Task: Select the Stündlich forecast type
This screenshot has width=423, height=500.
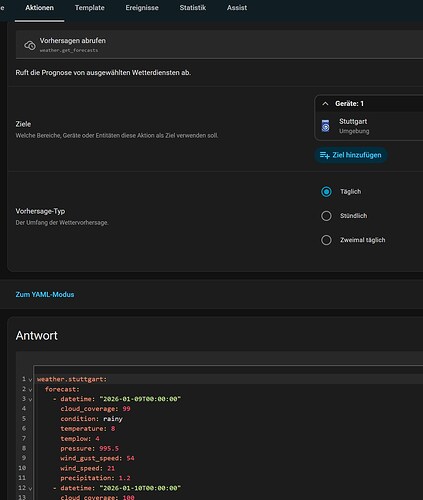Action: tap(326, 216)
